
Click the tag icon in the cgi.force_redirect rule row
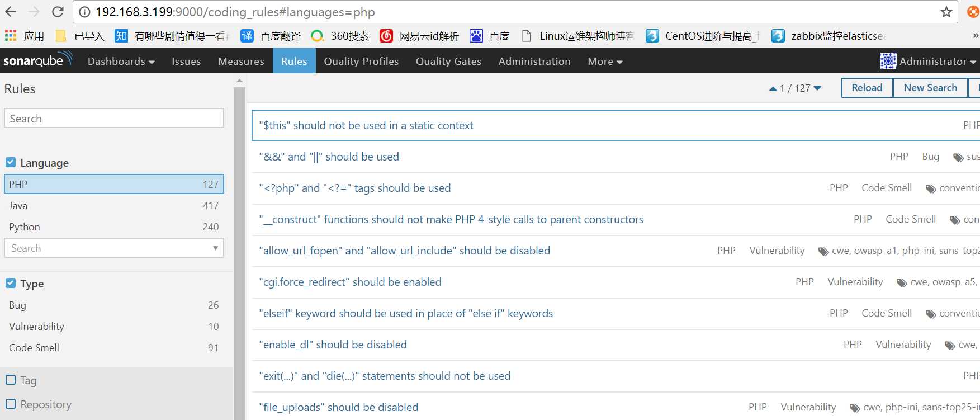[x=902, y=283]
